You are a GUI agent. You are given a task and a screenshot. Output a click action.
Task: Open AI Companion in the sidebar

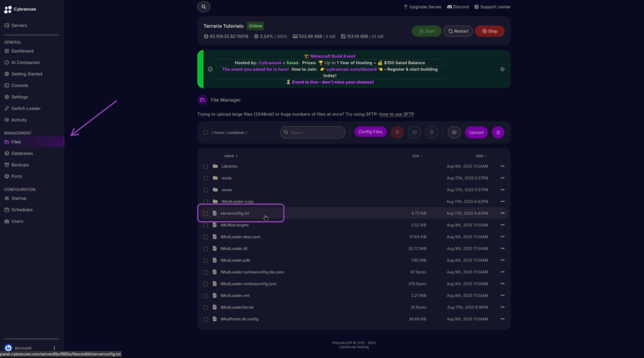point(25,62)
